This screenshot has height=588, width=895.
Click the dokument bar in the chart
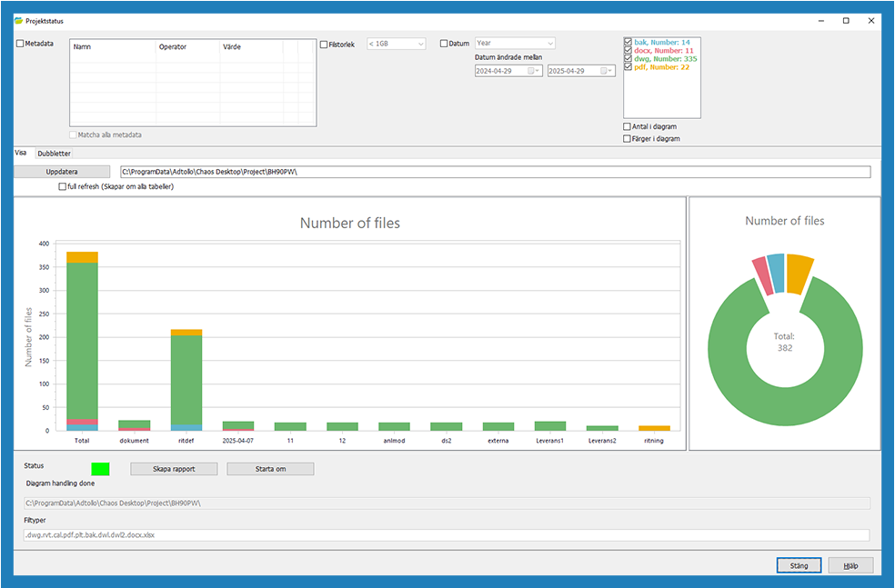coord(134,425)
